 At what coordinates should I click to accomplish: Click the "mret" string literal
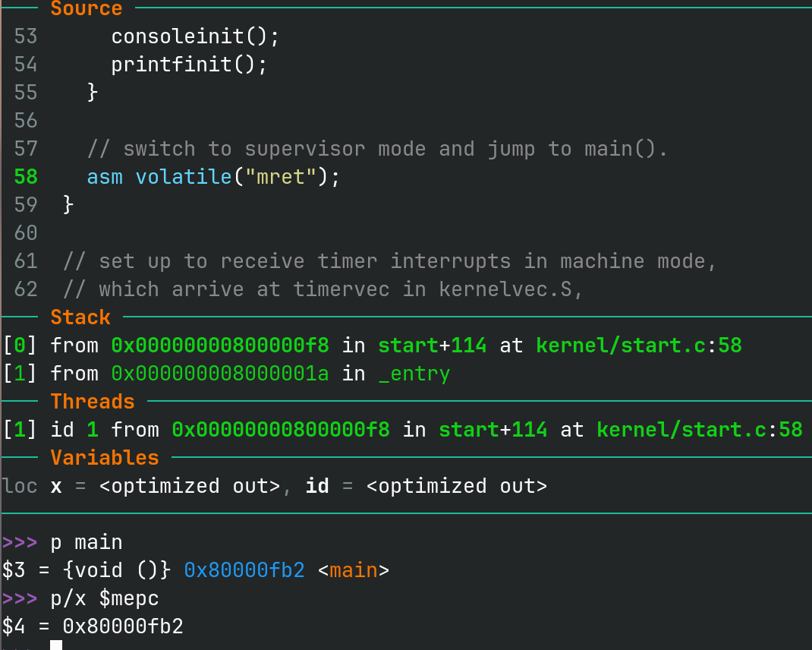click(281, 177)
